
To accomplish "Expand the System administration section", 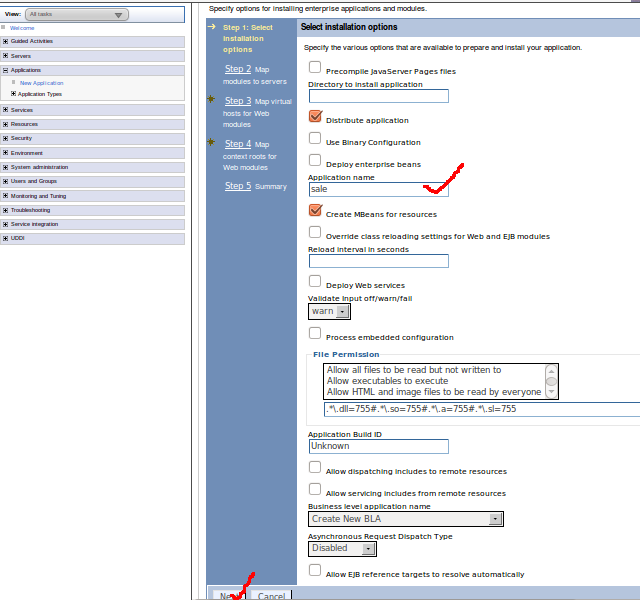I will [x=5, y=167].
